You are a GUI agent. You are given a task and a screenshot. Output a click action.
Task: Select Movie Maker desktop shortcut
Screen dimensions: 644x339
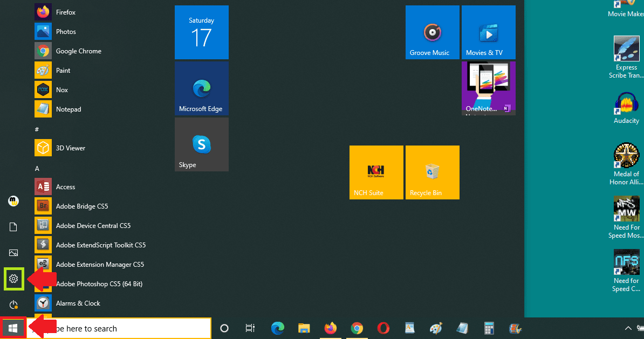[626, 9]
